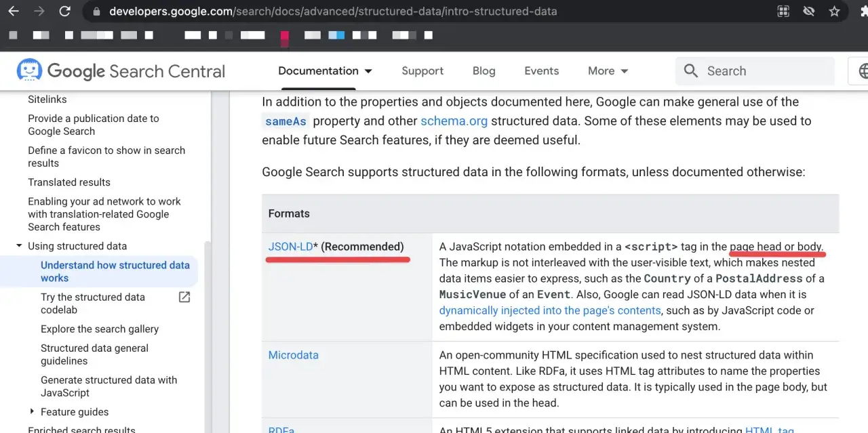Follow dynamically injected into page's contents link
This screenshot has height=433, width=868.
pyautogui.click(x=550, y=310)
